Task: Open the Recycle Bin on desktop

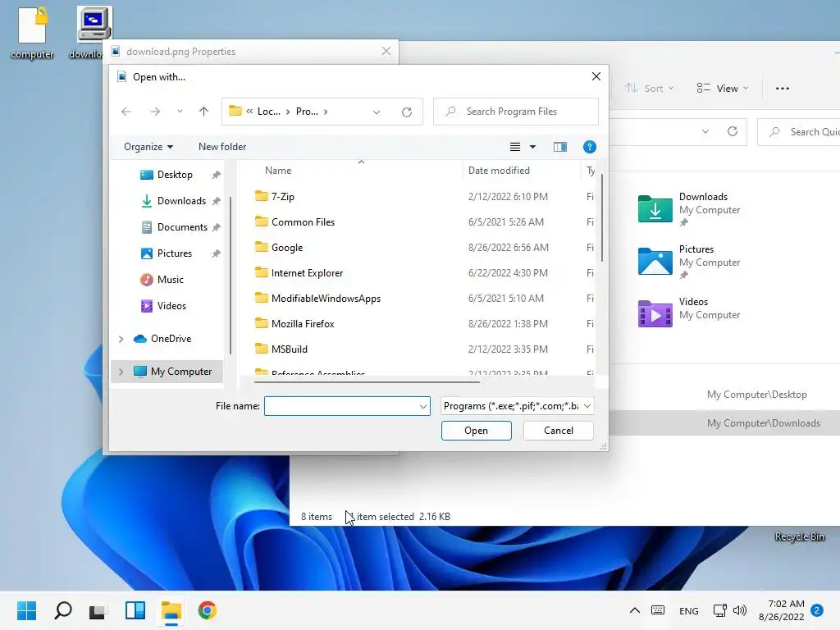Action: [x=799, y=536]
